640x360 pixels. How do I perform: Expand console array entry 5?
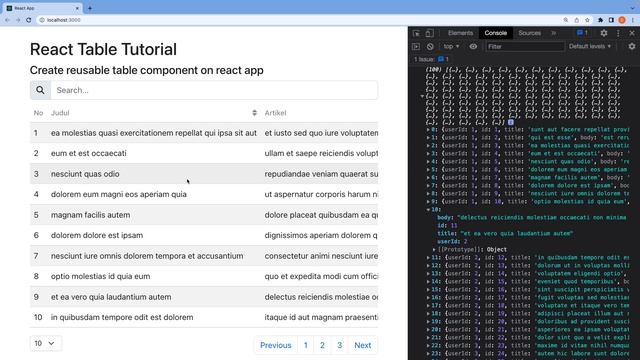[429, 169]
